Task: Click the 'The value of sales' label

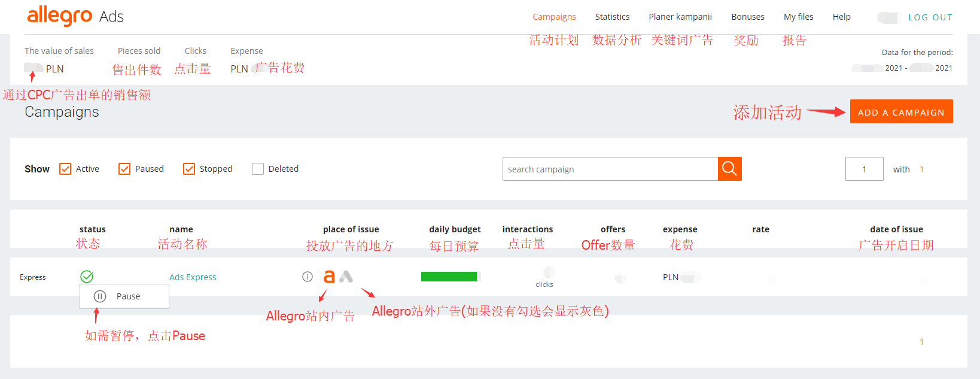Action: coord(59,51)
